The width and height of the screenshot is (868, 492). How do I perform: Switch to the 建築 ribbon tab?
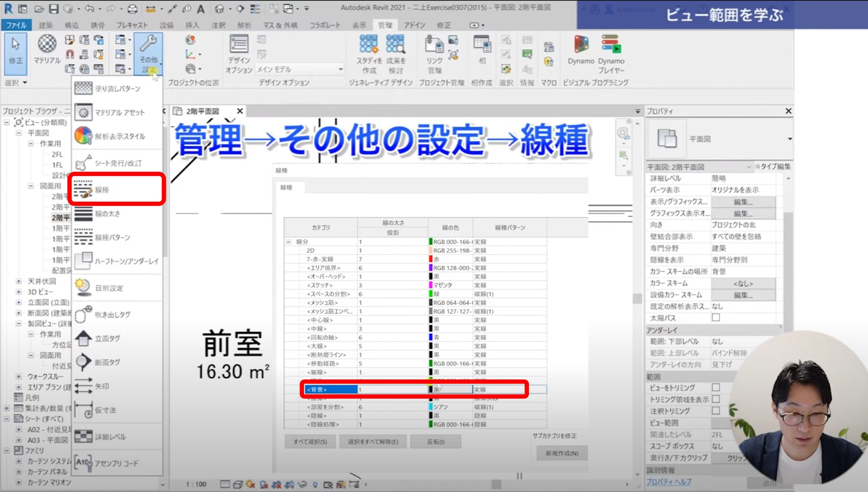coord(45,25)
